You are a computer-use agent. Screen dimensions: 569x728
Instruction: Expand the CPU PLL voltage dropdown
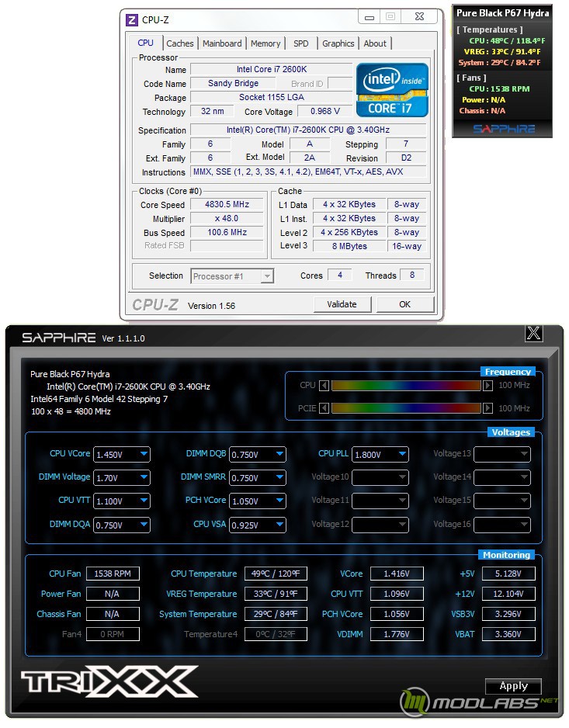click(x=380, y=455)
